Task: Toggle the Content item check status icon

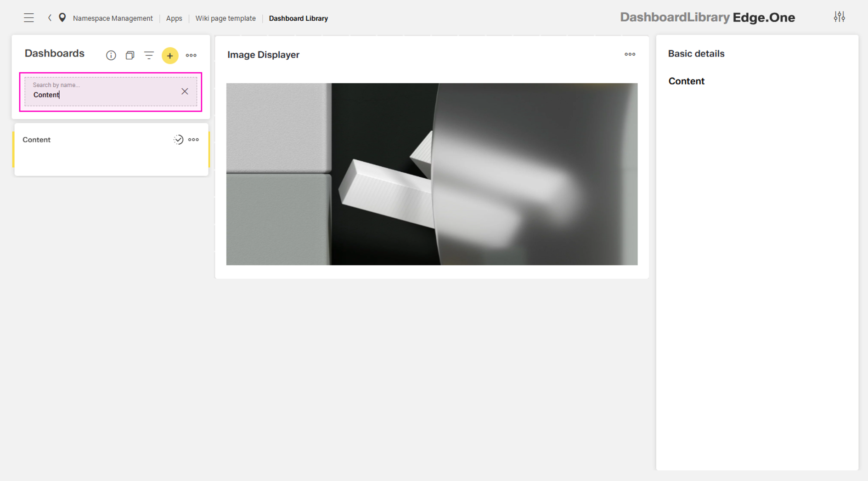Action: pos(178,140)
